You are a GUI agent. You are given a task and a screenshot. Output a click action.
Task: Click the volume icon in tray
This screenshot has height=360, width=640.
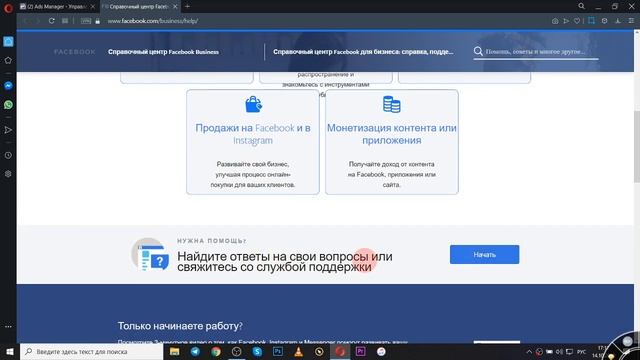click(x=559, y=351)
